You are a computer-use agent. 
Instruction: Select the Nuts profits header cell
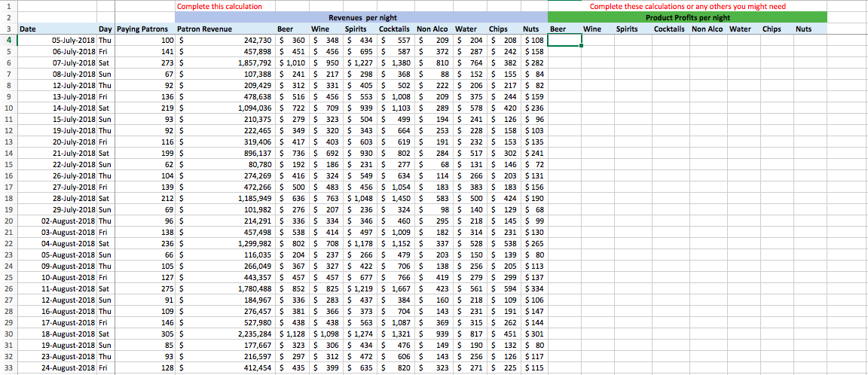[811, 29]
